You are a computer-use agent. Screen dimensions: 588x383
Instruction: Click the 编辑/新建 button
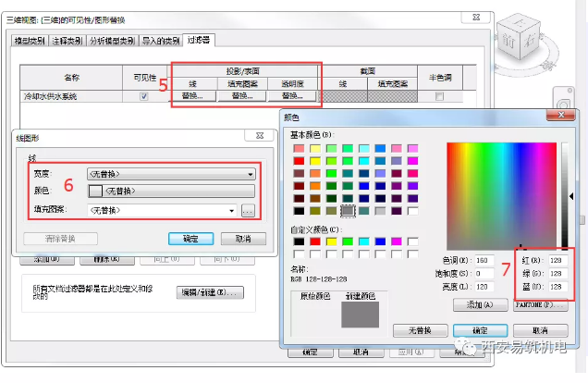[x=210, y=292]
